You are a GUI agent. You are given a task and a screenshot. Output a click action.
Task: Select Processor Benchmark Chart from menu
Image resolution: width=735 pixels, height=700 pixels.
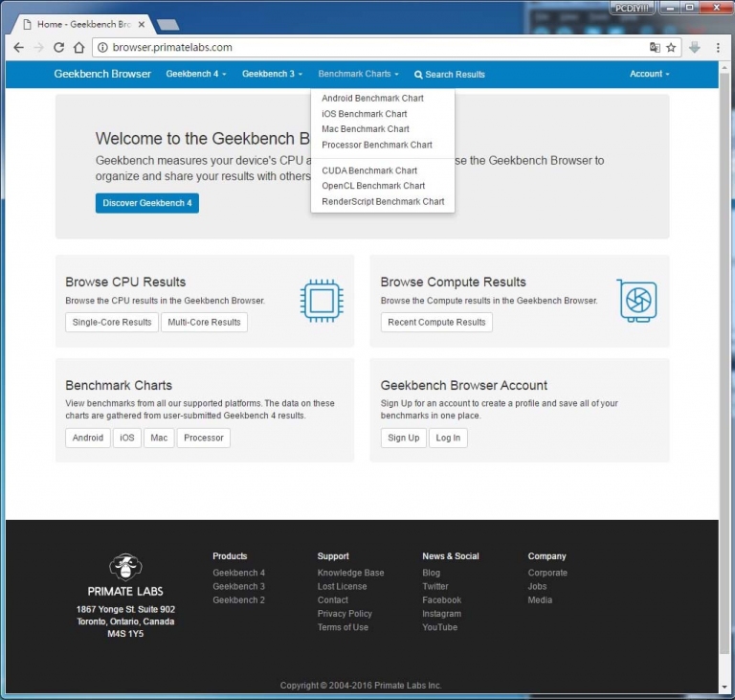pos(377,145)
